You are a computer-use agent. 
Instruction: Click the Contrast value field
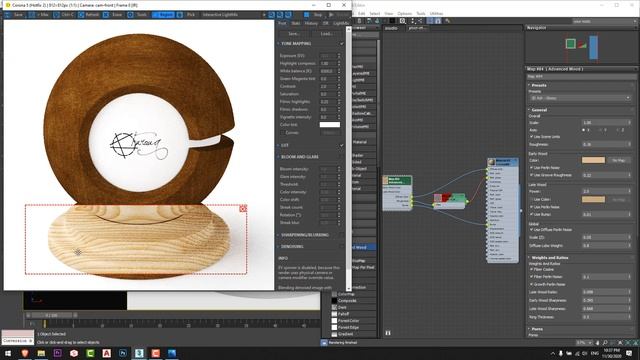[x=329, y=87]
